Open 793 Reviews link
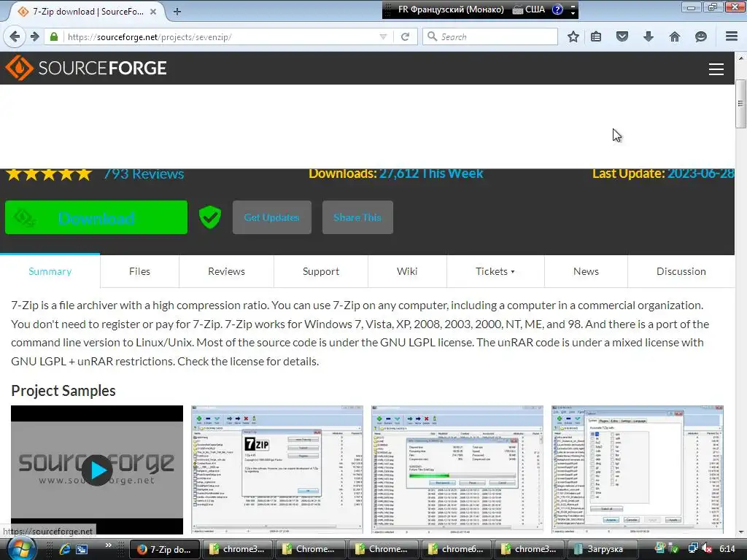Image resolution: width=747 pixels, height=560 pixels. click(144, 174)
